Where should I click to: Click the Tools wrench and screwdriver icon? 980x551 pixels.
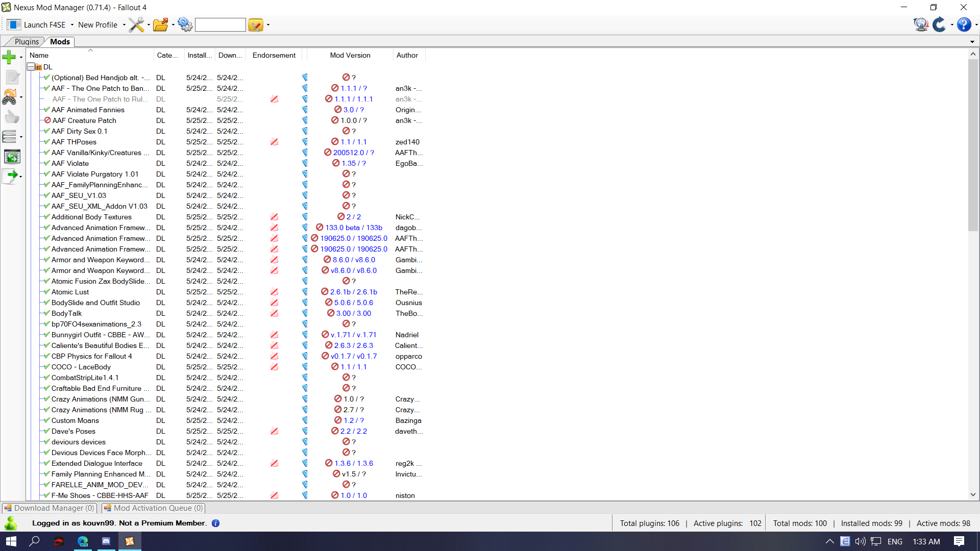(136, 24)
